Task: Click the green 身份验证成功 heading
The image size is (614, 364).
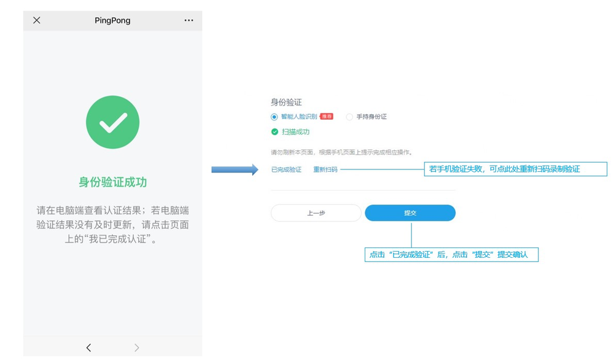Action: point(112,182)
